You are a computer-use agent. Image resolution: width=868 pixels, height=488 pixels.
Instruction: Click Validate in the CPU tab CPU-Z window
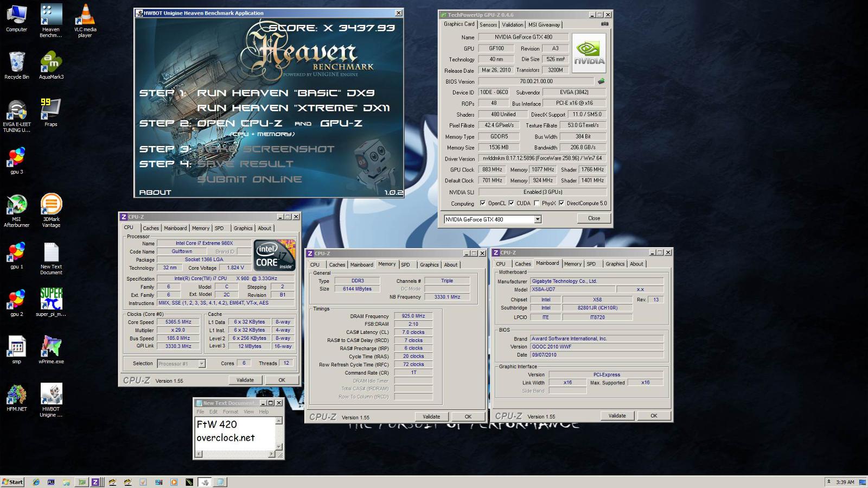point(245,380)
